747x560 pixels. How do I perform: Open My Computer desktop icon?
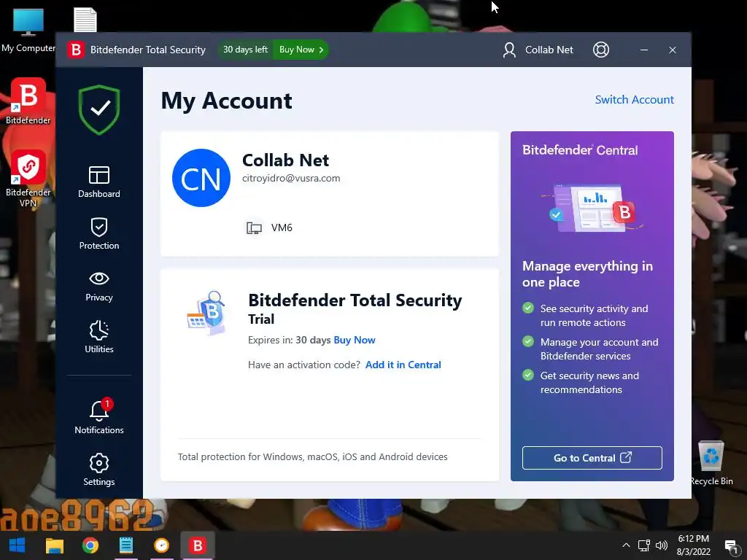(x=28, y=30)
